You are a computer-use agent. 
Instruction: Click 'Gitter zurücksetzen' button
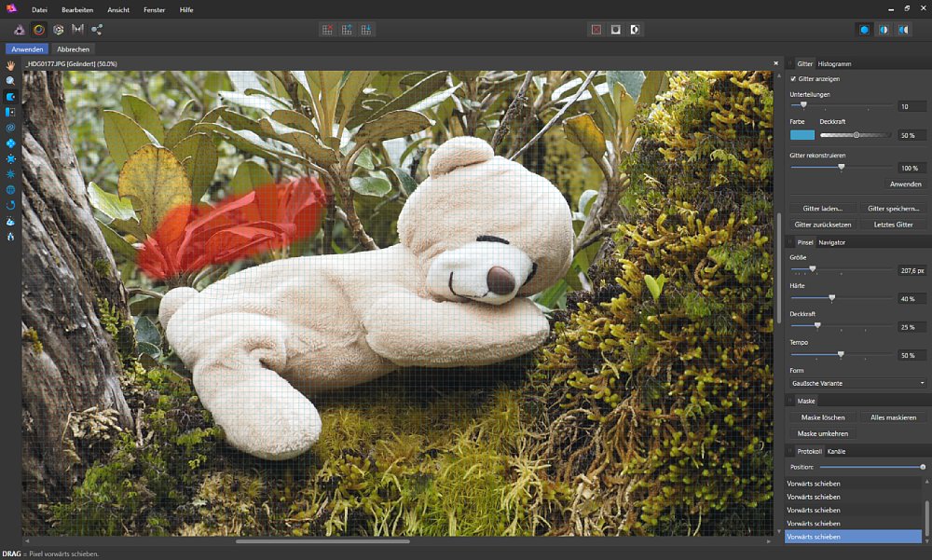[823, 225]
